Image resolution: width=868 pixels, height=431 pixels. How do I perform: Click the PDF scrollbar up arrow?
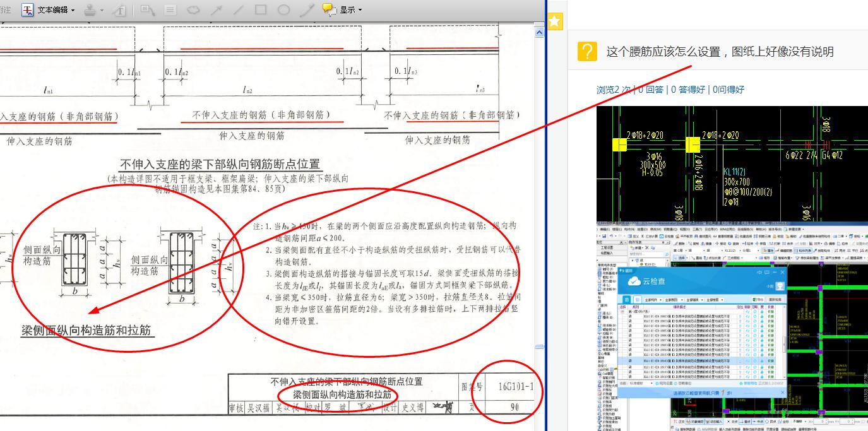coord(539,32)
